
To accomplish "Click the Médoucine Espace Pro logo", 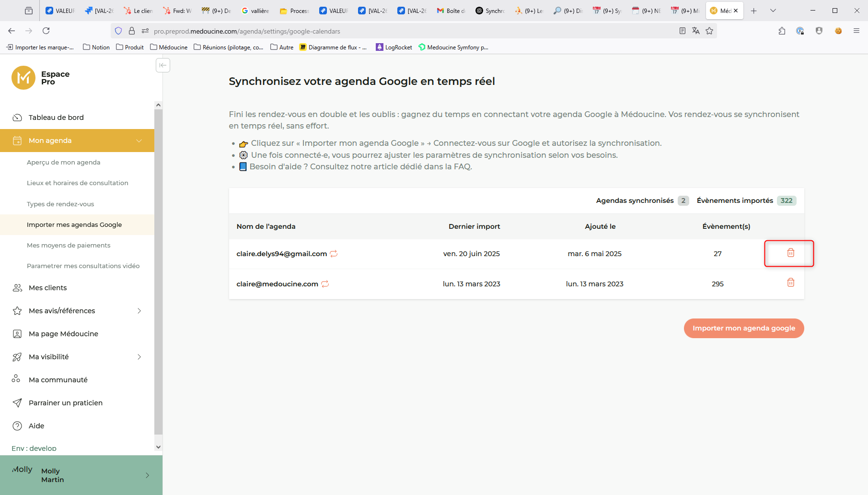I will [41, 78].
